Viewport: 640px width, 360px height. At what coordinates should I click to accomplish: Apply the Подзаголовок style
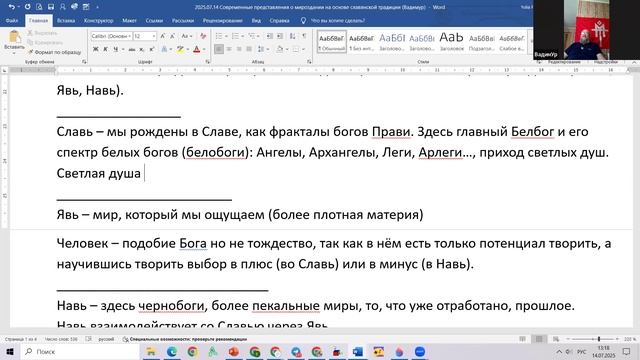pyautogui.click(x=482, y=42)
